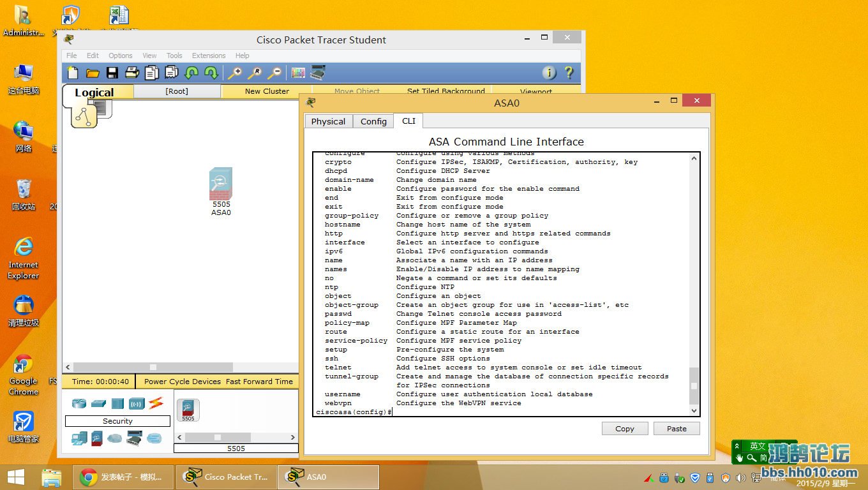The height and width of the screenshot is (490, 868).
Task: Switch to the Config tab in ASA0 window
Action: pyautogui.click(x=373, y=121)
